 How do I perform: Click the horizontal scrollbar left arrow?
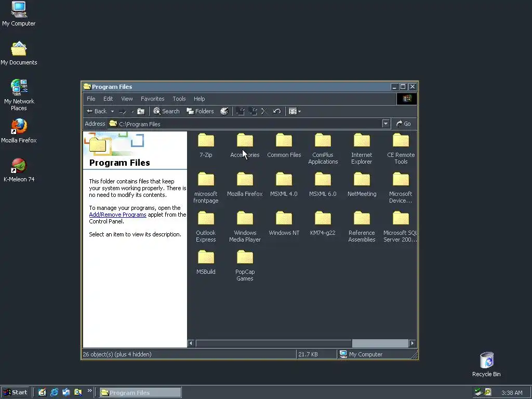(191, 343)
